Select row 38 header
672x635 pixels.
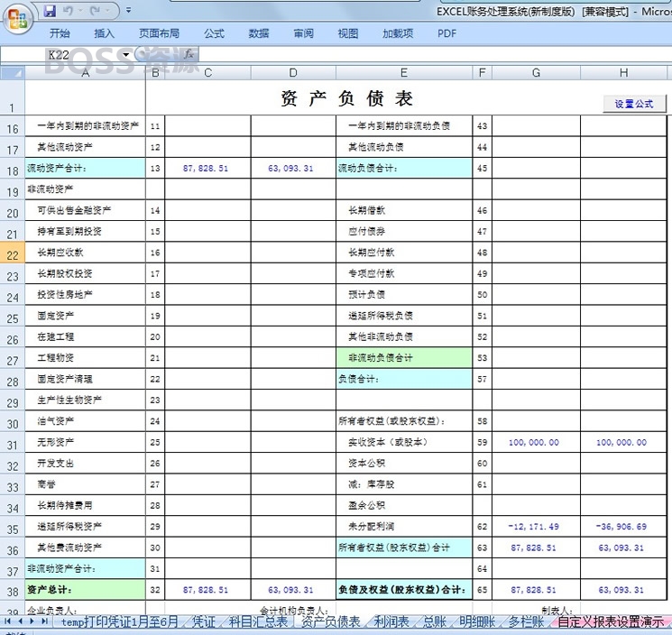click(x=13, y=592)
